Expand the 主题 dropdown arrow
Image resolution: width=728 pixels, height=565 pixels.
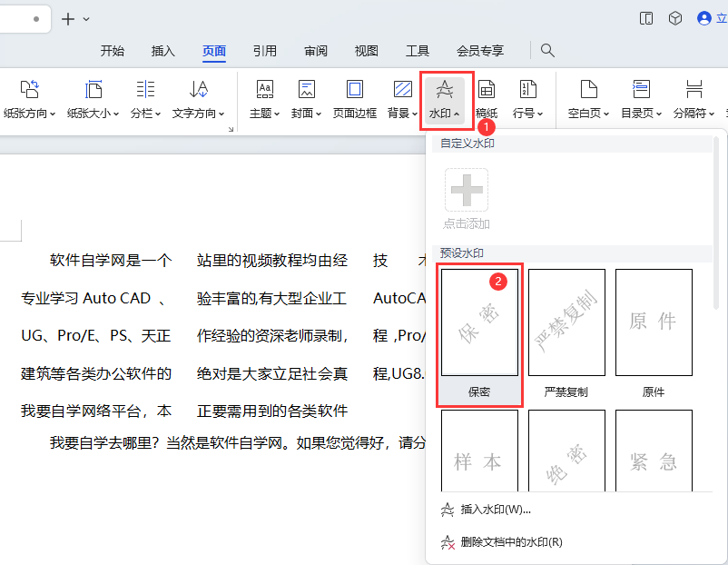pyautogui.click(x=277, y=114)
